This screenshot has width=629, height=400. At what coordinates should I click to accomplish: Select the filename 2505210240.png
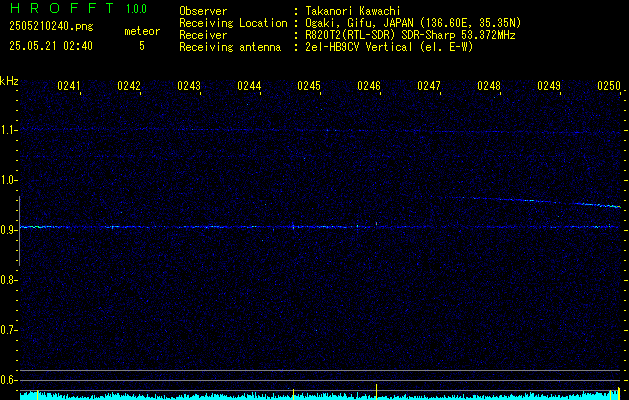51,27
